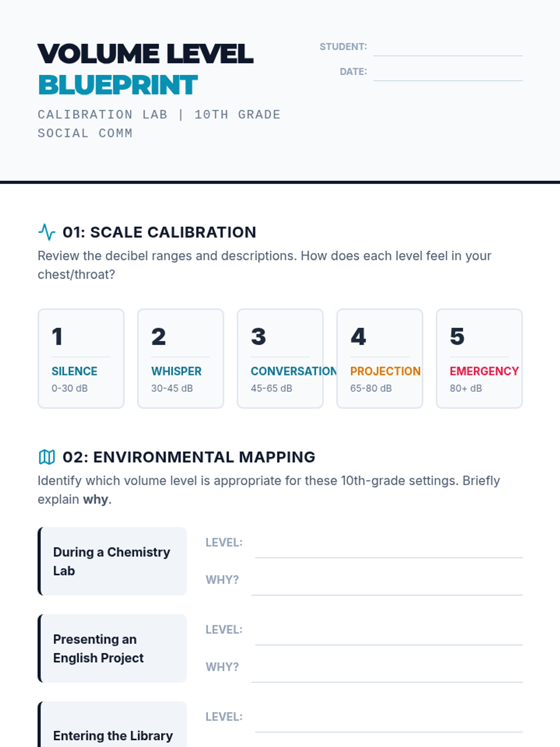Select the level 3 Conversation card
This screenshot has width=560, height=747.
point(280,359)
